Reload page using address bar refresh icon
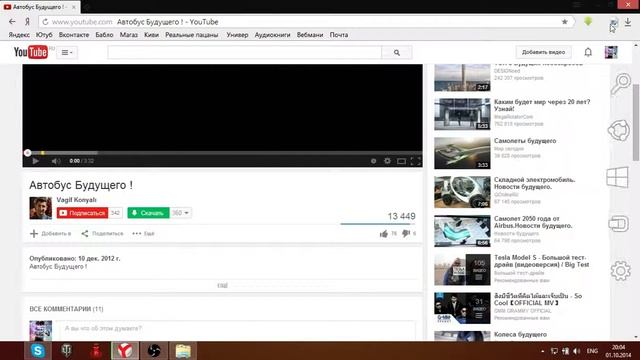The image size is (640, 360). [x=45, y=22]
